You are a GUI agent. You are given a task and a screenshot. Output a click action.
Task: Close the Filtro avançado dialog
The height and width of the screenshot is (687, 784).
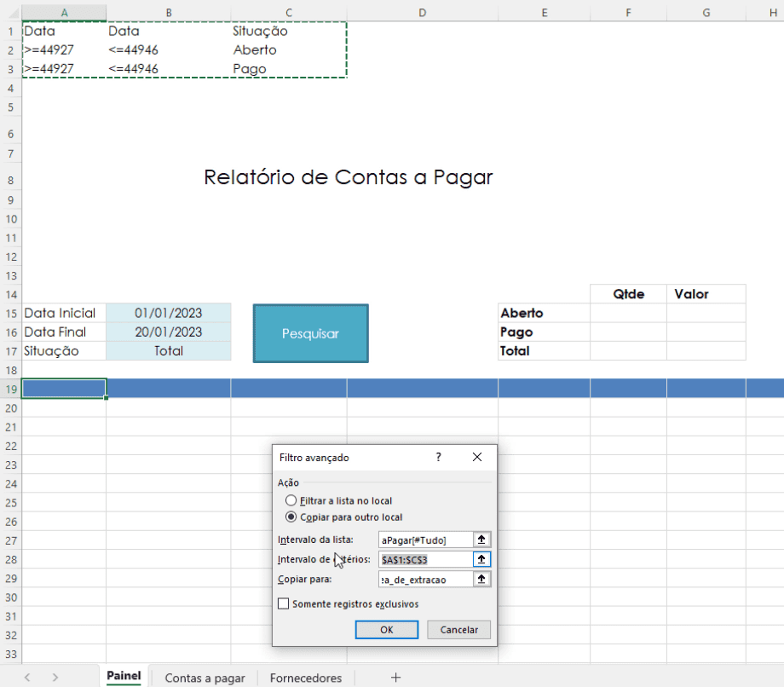(x=477, y=457)
